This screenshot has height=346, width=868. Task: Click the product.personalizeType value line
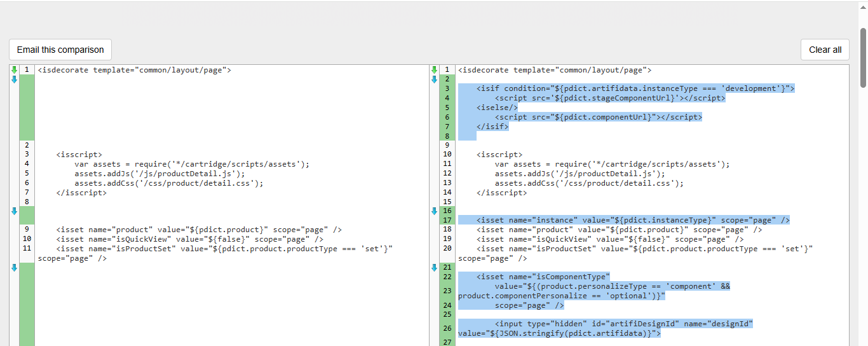594,291
